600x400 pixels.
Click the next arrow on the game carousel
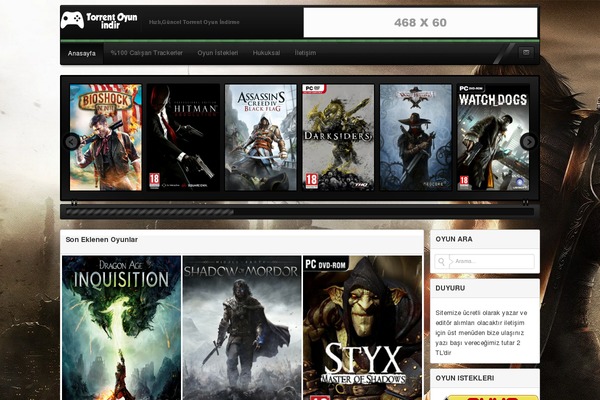click(528, 141)
